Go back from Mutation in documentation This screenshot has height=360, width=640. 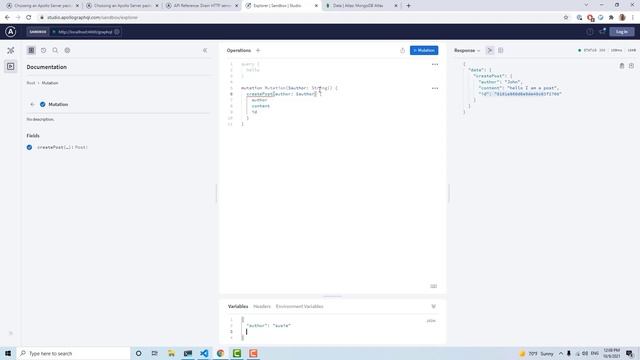(x=32, y=104)
